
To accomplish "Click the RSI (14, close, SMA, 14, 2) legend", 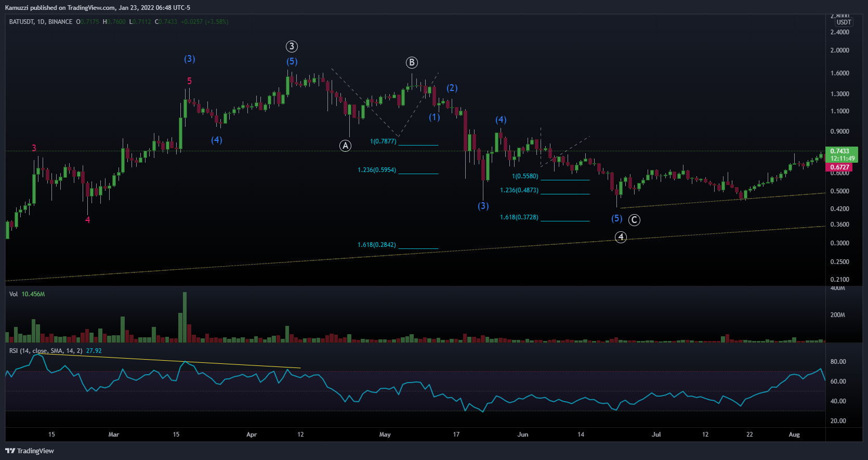I will (46, 351).
